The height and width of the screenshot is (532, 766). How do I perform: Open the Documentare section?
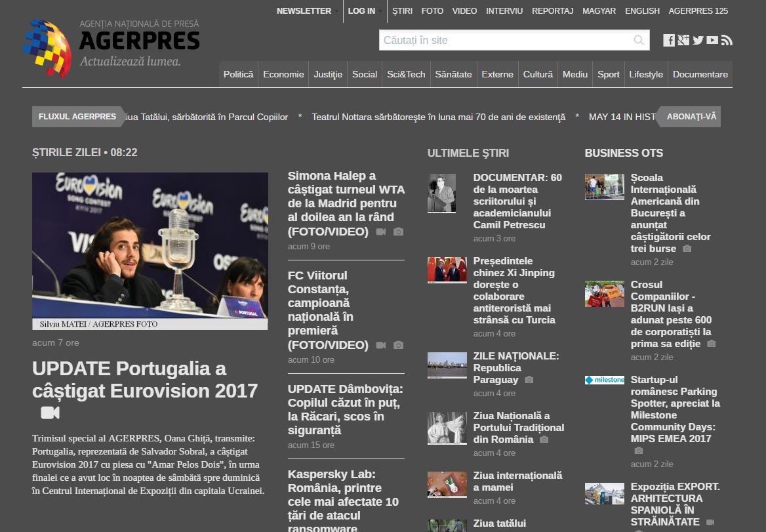click(700, 74)
